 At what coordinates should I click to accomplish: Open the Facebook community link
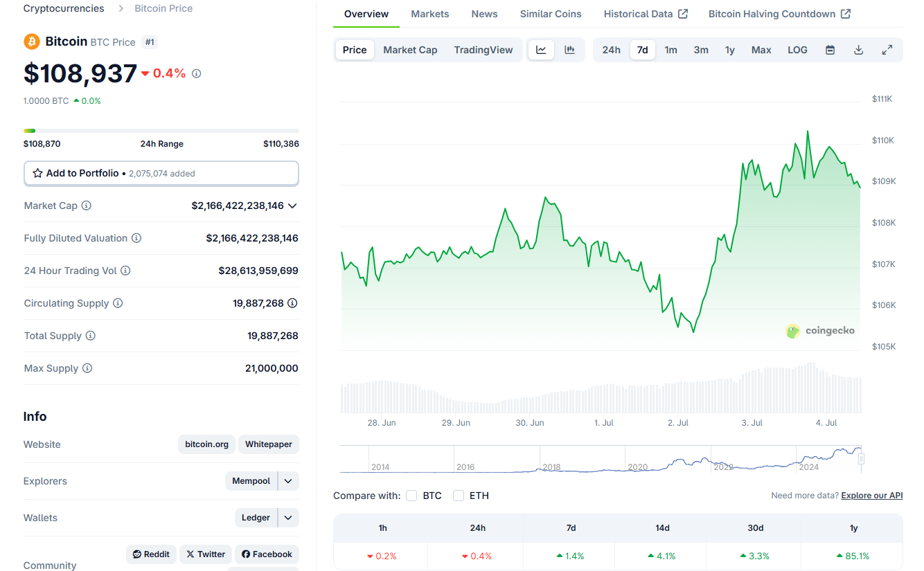point(267,554)
